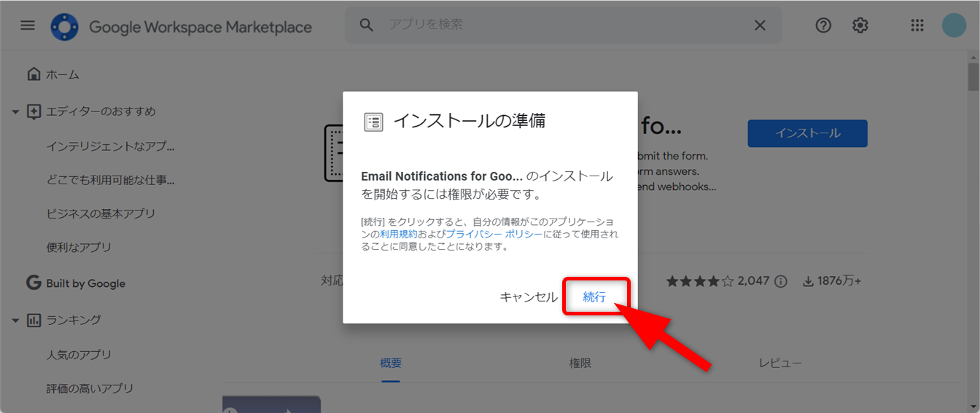Click the search magnifier icon
980x413 pixels.
point(367,25)
